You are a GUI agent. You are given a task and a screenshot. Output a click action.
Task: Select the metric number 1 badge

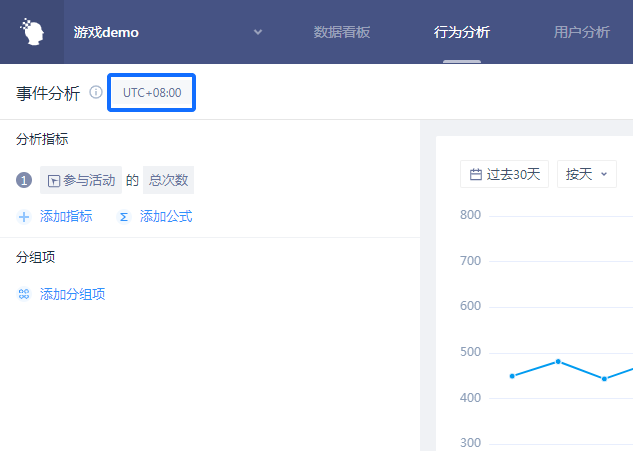[x=25, y=181]
